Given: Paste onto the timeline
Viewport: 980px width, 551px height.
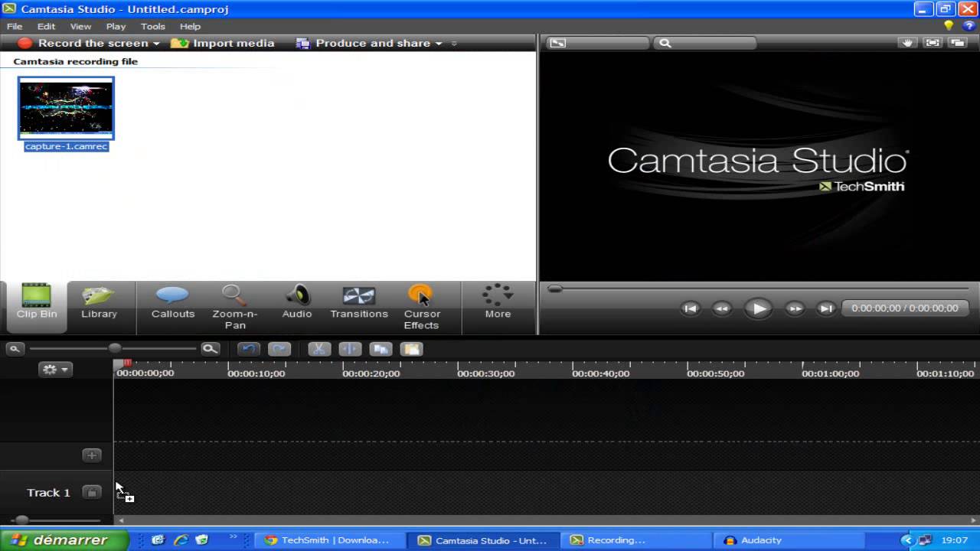Looking at the screenshot, I should [x=411, y=349].
